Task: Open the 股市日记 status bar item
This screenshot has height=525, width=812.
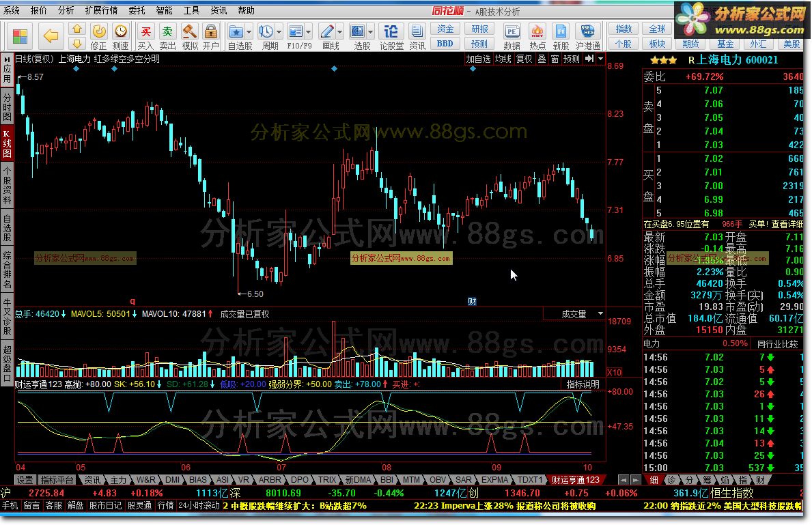Action: 105,505
